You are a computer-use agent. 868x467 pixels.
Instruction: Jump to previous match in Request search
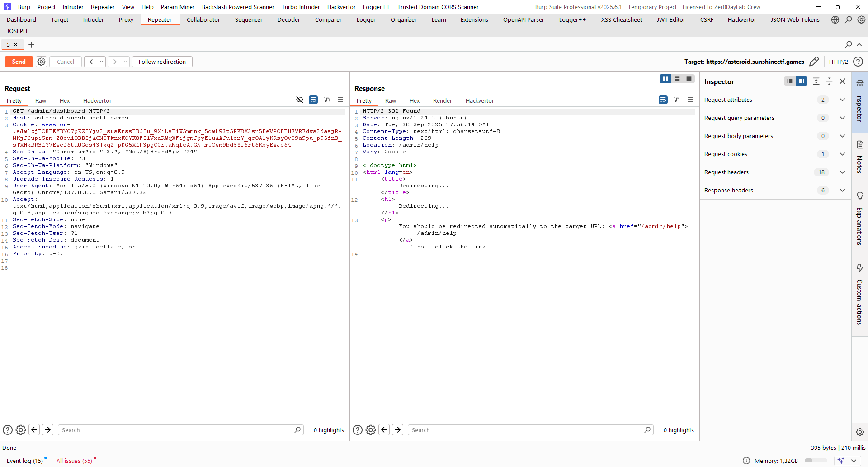pos(34,430)
